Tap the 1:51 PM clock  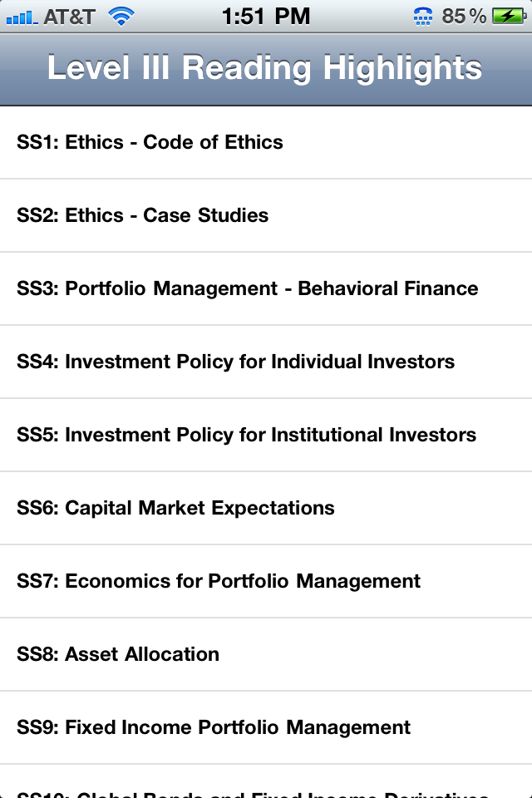(266, 16)
